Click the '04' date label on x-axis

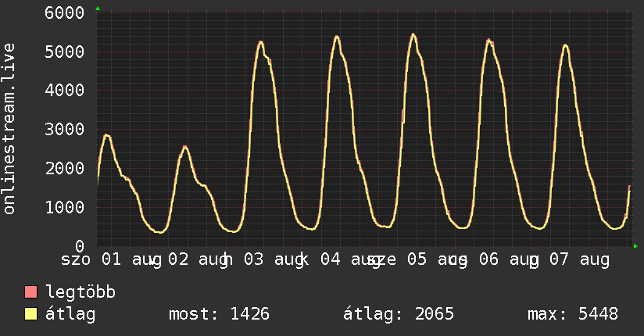pyautogui.click(x=331, y=259)
